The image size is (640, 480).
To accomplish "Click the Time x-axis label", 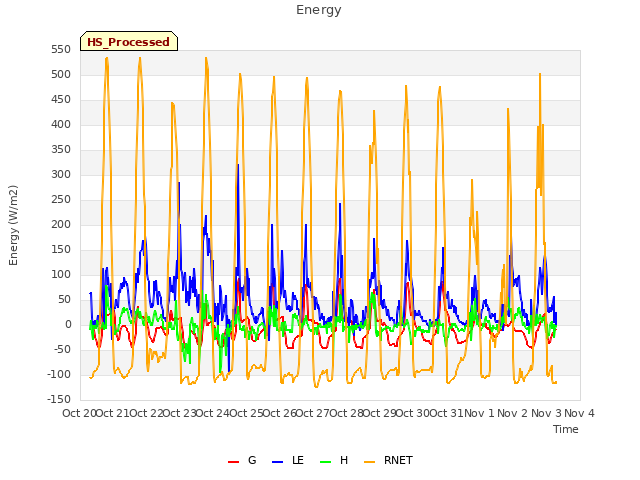I will pyautogui.click(x=566, y=429).
